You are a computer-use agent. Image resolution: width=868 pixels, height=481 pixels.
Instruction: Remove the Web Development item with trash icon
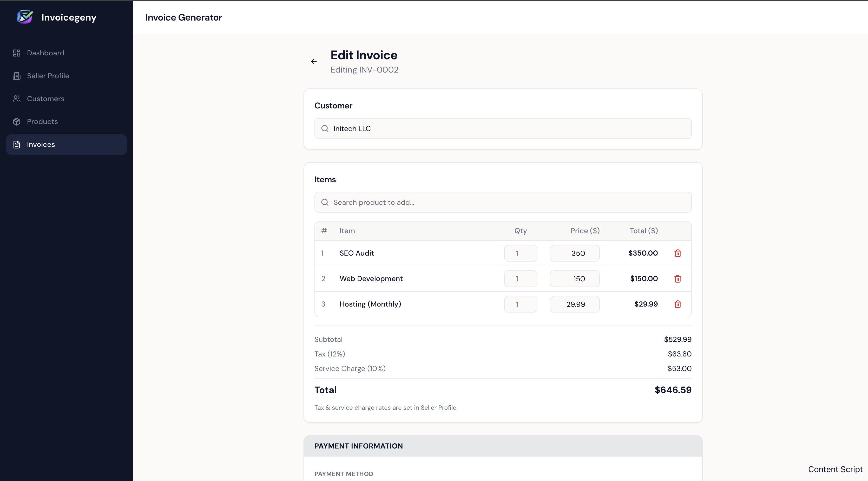[x=678, y=278]
